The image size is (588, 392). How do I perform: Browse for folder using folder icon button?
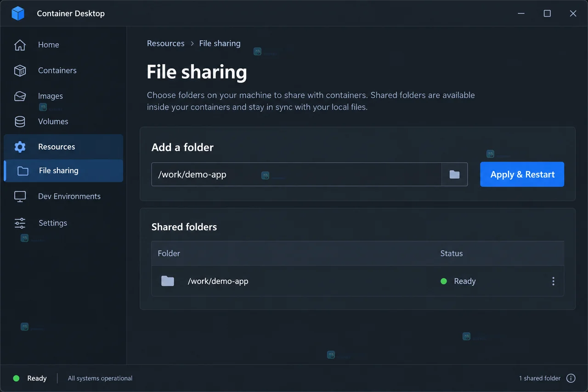pyautogui.click(x=454, y=174)
